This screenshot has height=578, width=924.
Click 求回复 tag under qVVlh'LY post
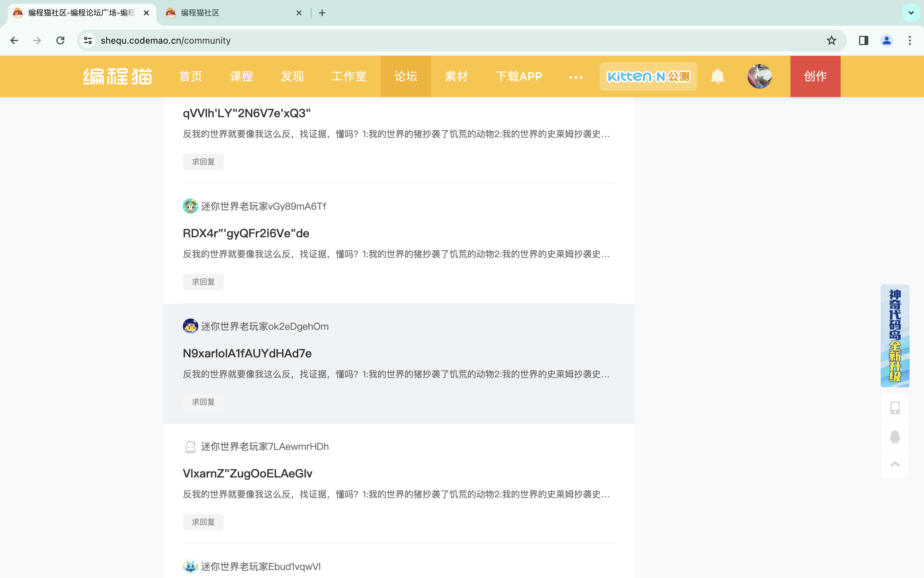pos(203,162)
